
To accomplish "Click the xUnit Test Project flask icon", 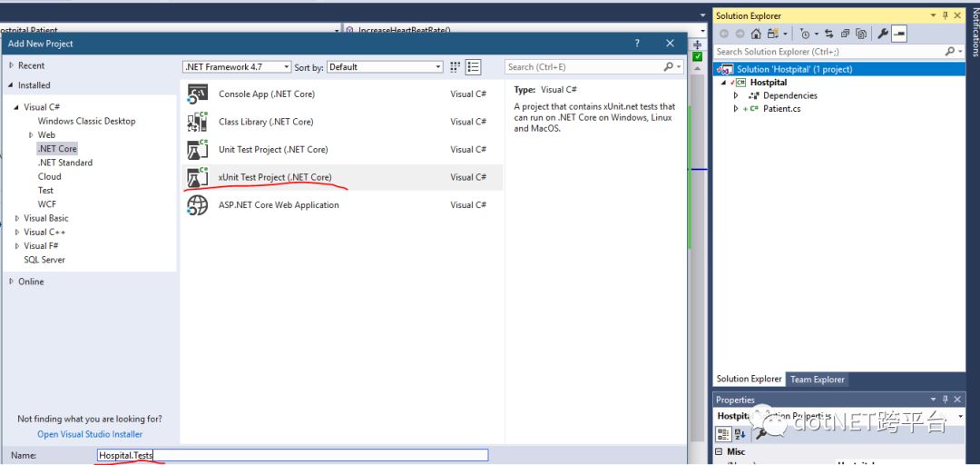I will [198, 177].
